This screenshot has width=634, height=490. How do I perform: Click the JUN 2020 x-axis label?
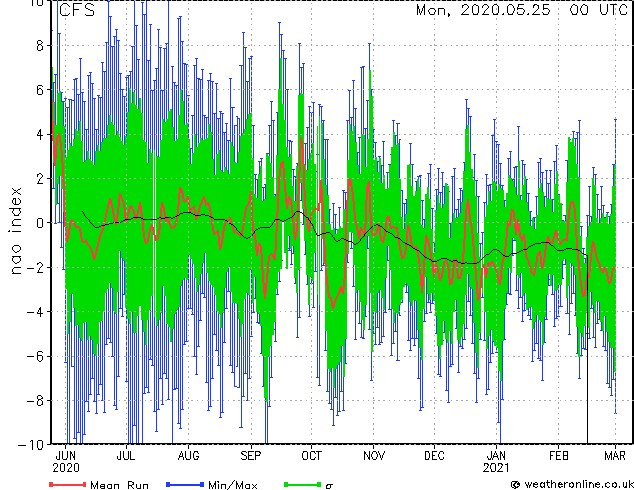(x=66, y=462)
